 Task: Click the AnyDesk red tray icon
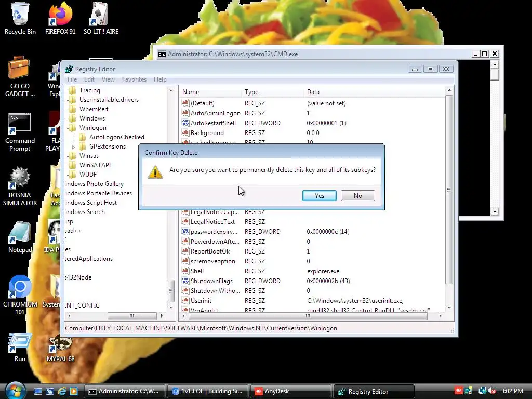[x=459, y=391]
